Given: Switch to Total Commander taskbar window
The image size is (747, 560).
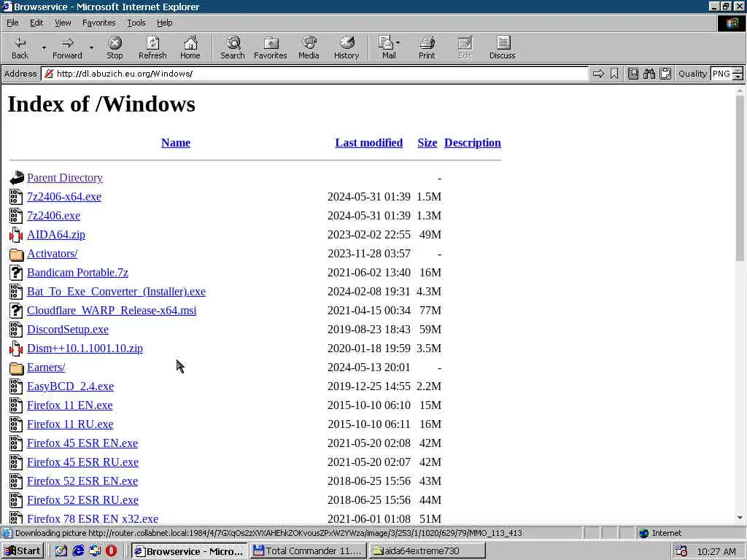Looking at the screenshot, I should (309, 551).
